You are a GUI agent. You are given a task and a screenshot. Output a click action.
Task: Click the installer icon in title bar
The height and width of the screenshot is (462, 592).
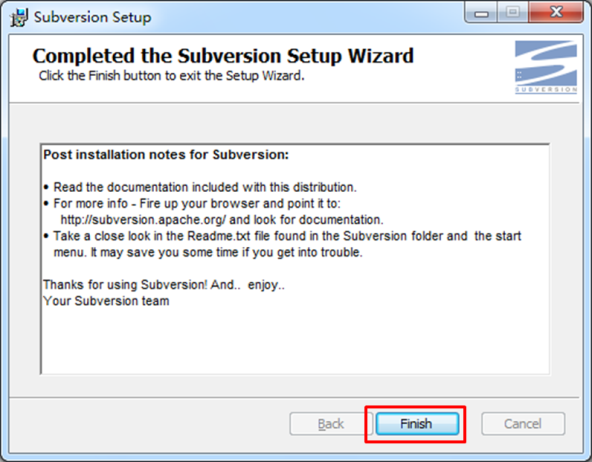click(x=19, y=17)
